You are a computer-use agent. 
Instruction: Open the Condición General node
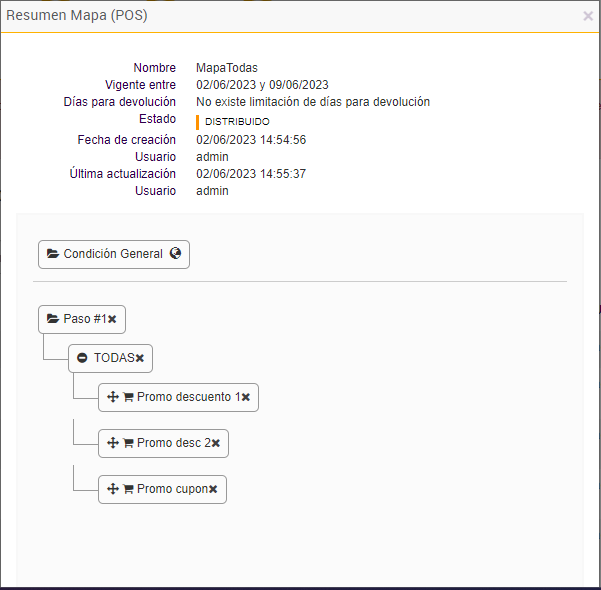pos(114,254)
